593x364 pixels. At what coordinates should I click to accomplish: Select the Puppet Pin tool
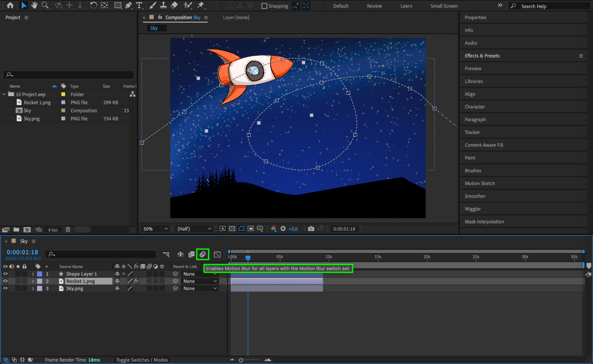point(201,5)
